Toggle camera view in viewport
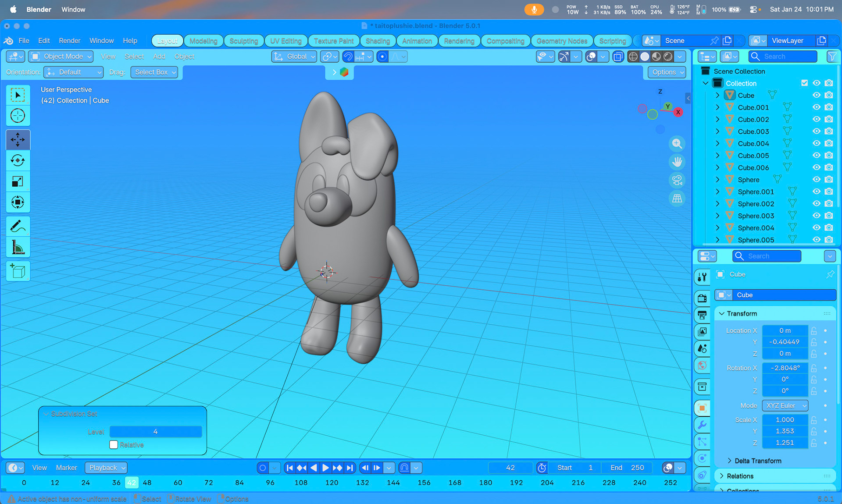 (677, 180)
